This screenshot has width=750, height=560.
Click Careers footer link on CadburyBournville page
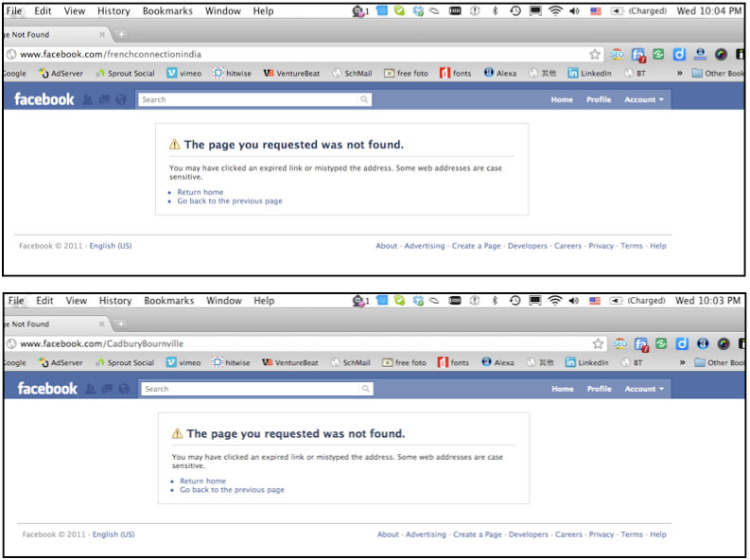pyautogui.click(x=568, y=534)
